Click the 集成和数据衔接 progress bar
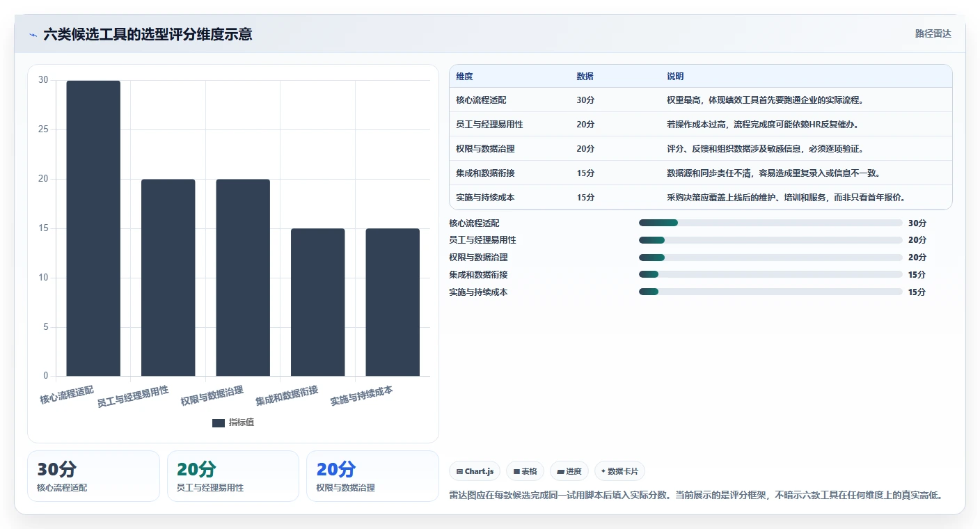 tap(770, 275)
